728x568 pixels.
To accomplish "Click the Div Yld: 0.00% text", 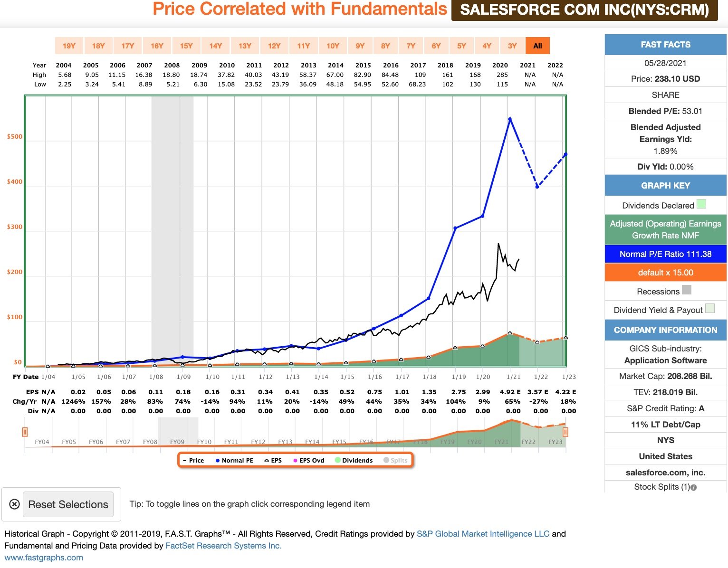I will [666, 167].
